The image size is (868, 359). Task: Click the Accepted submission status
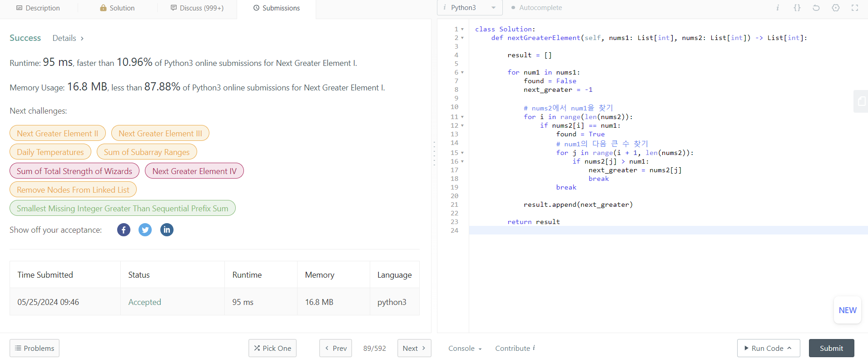pos(144,302)
